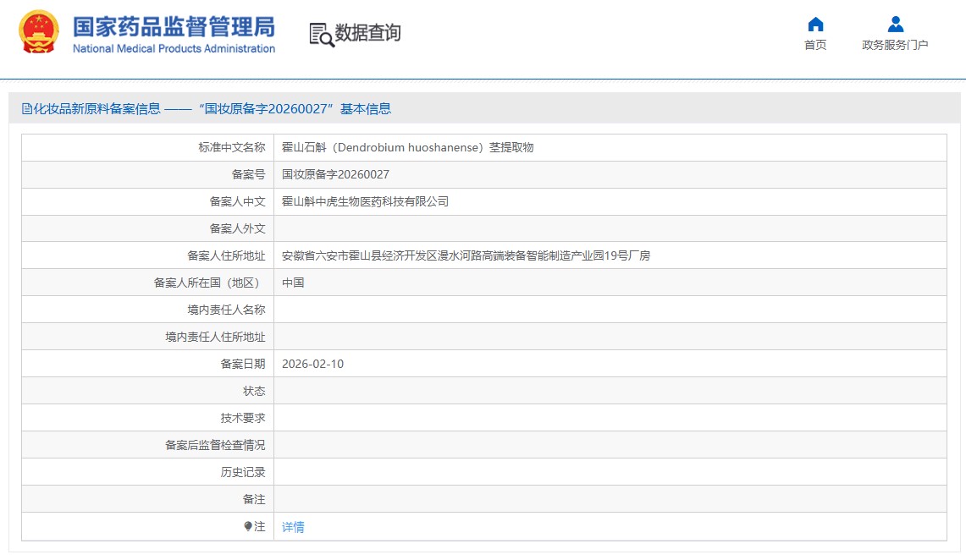966x560 pixels.
Task: Open the 政务服务门户 text label
Action: 895,46
